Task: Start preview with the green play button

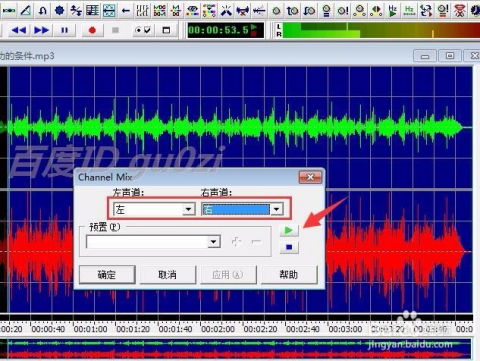Action: (289, 230)
